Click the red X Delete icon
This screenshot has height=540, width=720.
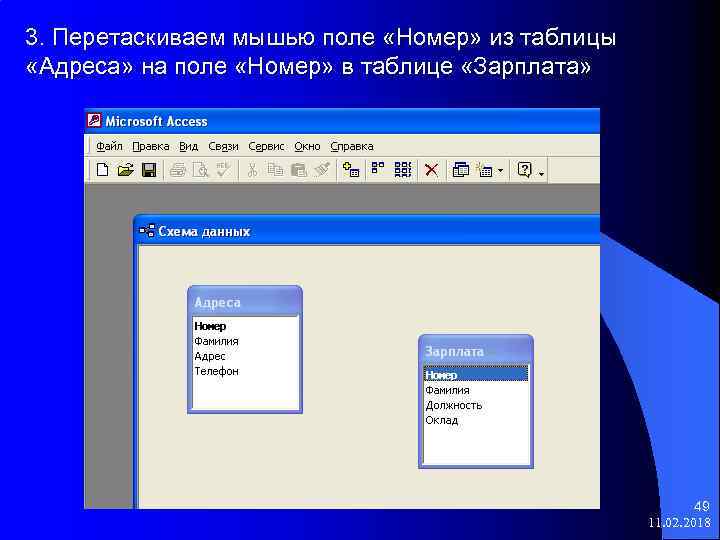click(x=431, y=170)
